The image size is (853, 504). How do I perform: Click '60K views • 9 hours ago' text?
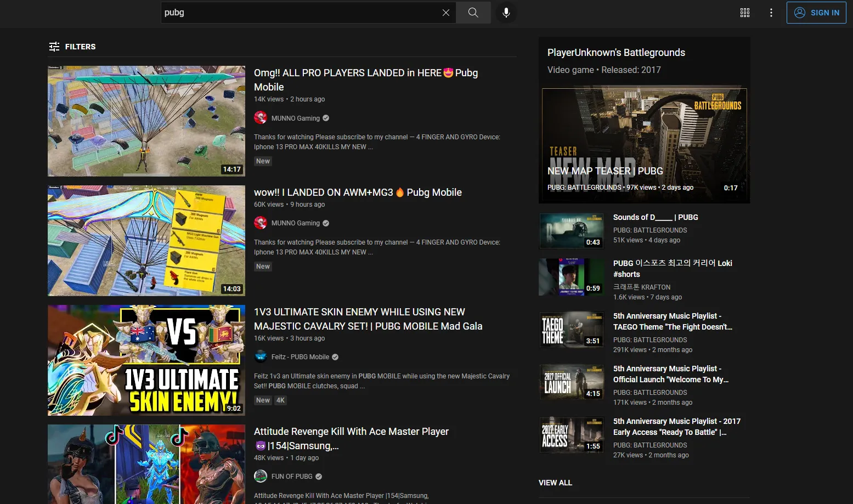pyautogui.click(x=289, y=205)
